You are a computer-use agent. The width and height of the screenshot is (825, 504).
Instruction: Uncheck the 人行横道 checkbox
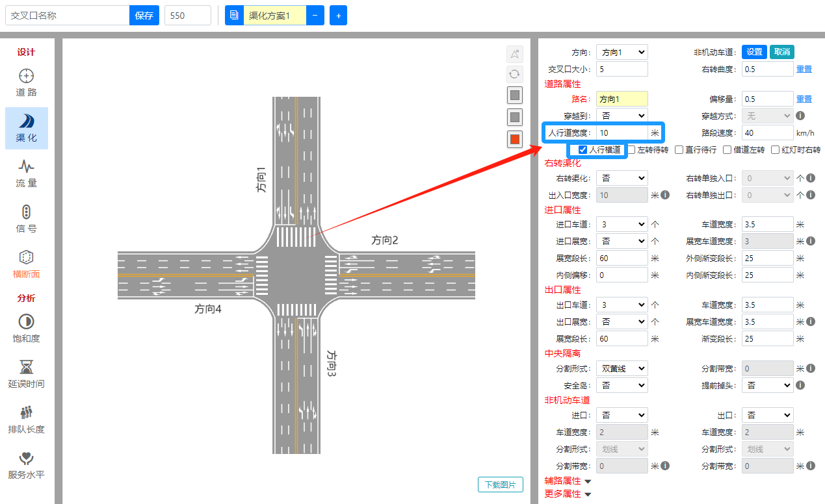click(583, 150)
